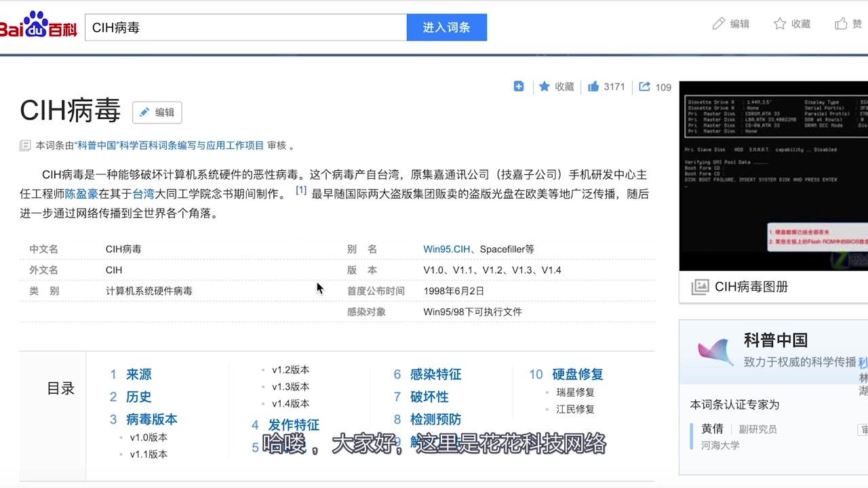The width and height of the screenshot is (868, 488).
Task: Click the Baidu Baike logo
Action: pyautogui.click(x=38, y=24)
